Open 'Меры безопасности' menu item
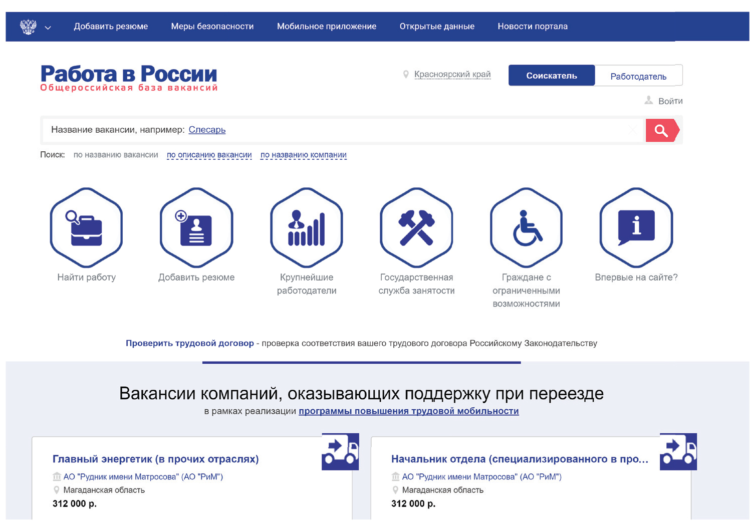Image resolution: width=756 pixels, height=532 pixels. coord(212,27)
